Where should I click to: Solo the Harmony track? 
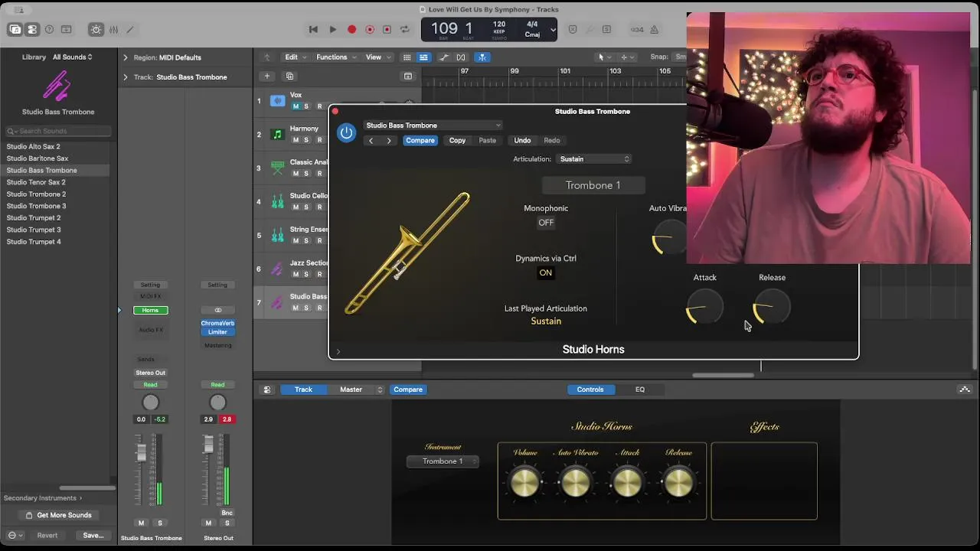(x=306, y=140)
